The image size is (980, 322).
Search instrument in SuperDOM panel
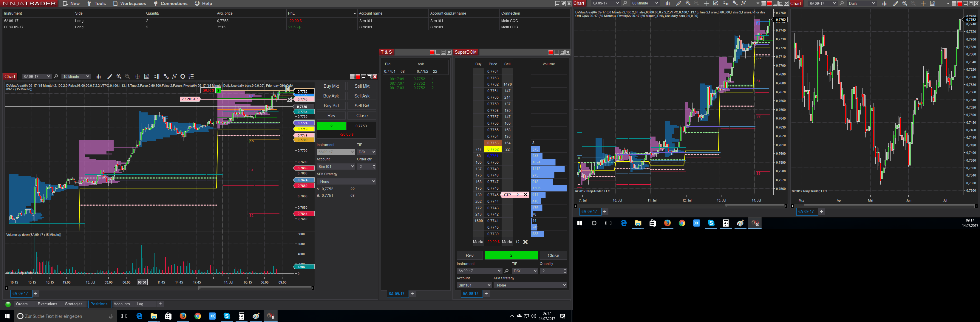(506, 271)
